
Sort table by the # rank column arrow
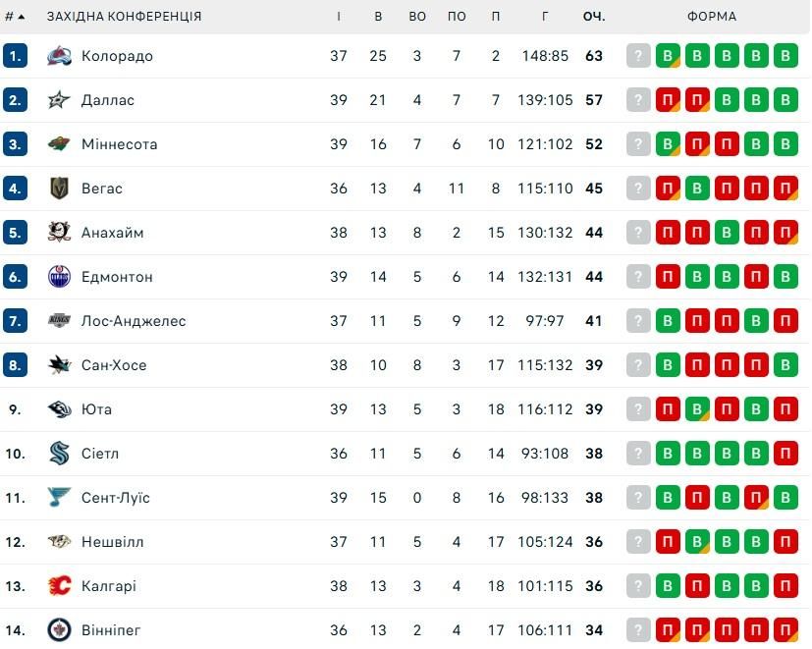click(21, 17)
